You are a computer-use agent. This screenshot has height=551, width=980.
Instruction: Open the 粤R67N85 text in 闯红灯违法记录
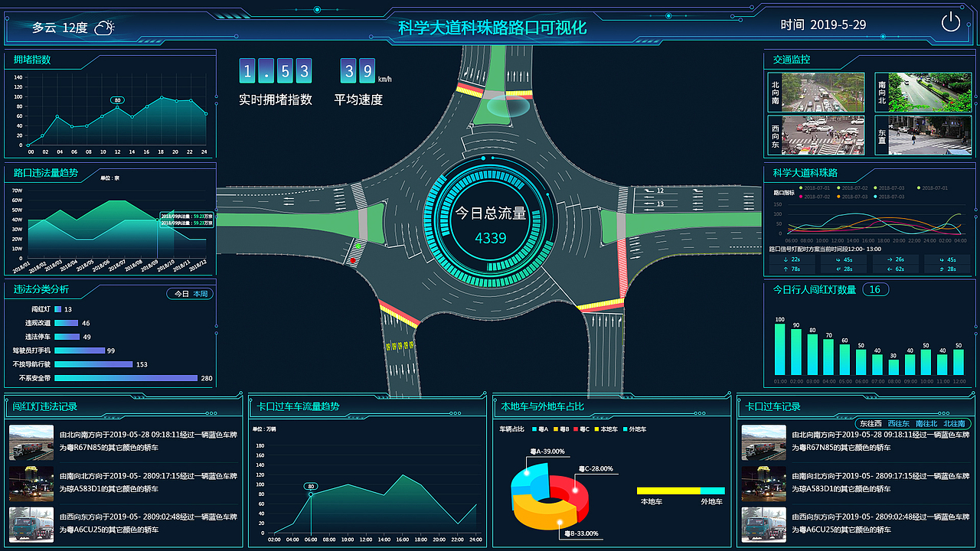coord(148,441)
